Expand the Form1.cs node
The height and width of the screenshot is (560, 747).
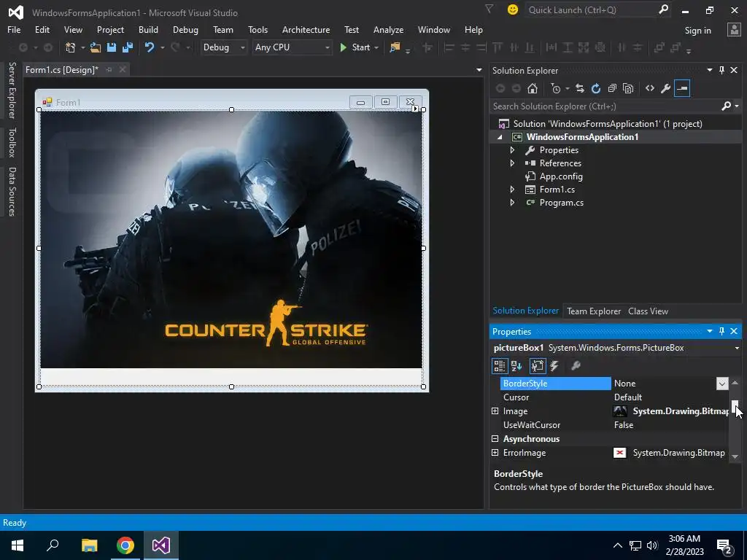tap(512, 189)
